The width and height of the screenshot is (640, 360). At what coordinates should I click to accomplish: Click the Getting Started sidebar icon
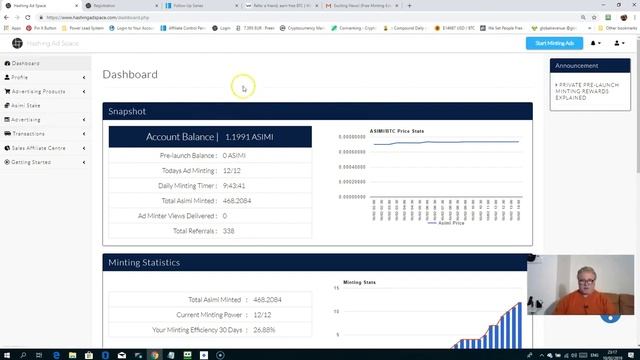7,162
